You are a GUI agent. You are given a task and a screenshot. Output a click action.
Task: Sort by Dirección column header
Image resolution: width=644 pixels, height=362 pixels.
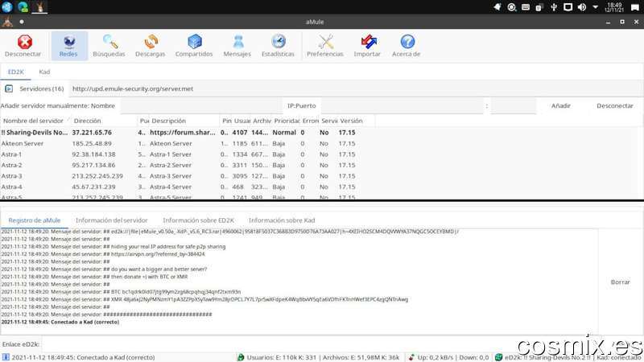tap(104, 121)
